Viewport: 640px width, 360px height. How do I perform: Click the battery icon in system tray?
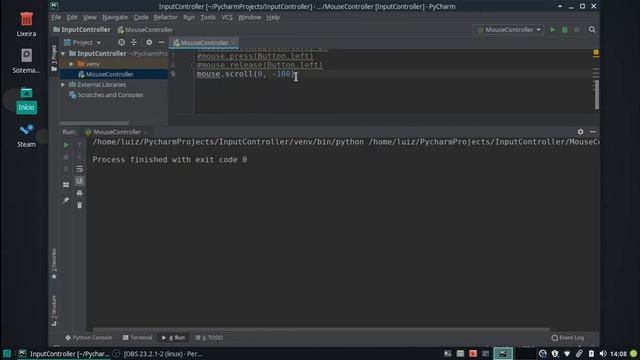point(591,353)
